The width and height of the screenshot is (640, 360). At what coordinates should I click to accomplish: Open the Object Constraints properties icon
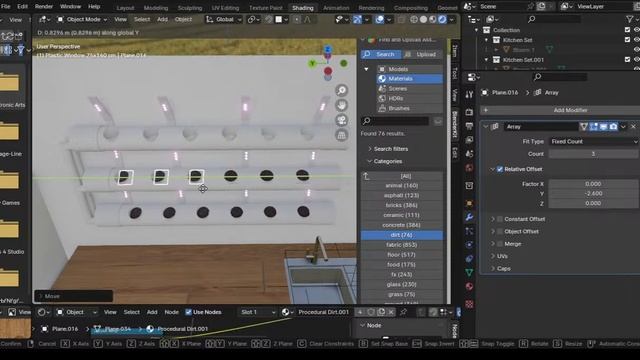(x=469, y=259)
